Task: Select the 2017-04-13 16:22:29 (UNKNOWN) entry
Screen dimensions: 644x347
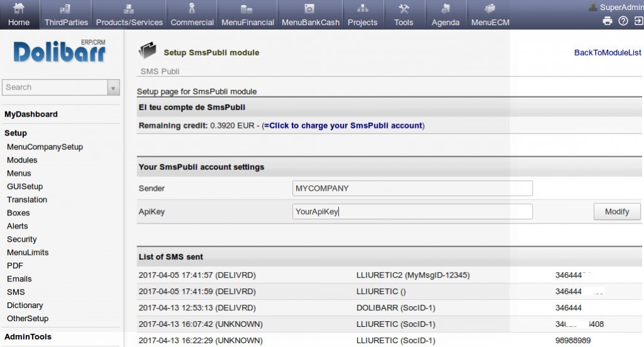Action: (201, 341)
